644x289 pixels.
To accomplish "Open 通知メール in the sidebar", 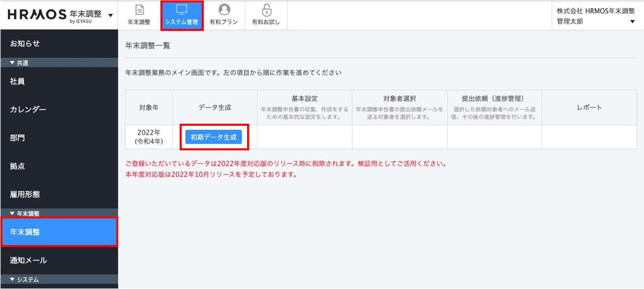I will [x=28, y=260].
